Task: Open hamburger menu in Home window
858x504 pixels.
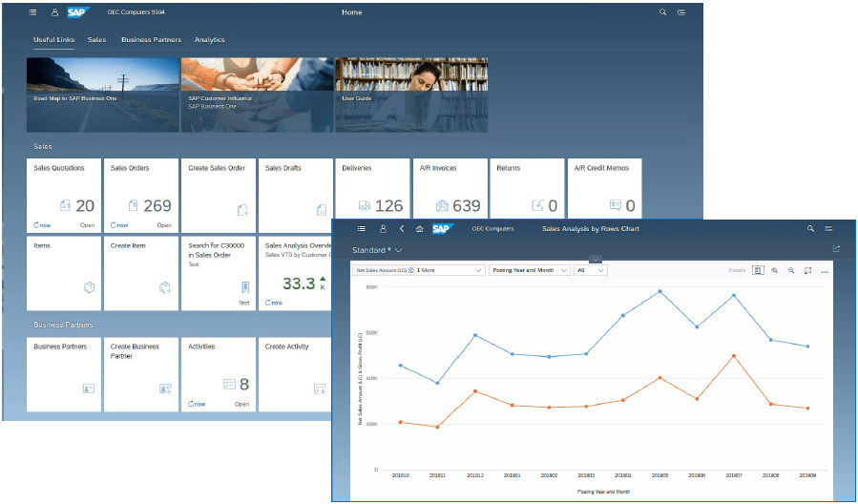Action: 32,12
